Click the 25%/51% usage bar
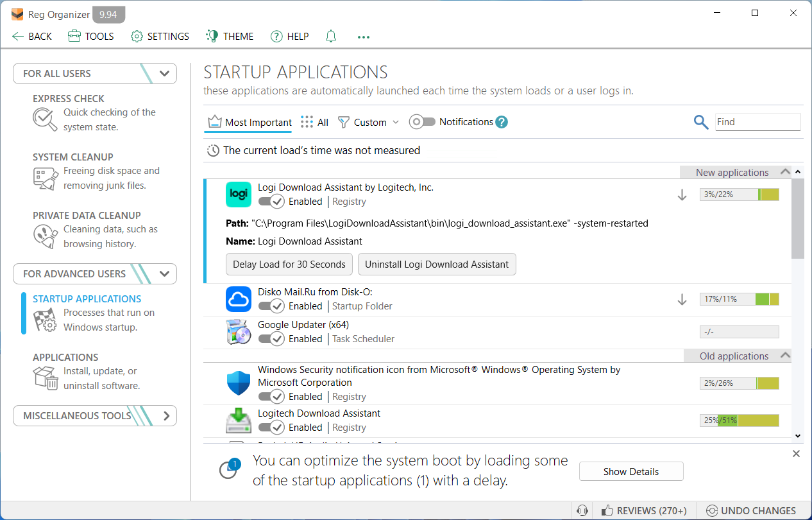Image resolution: width=812 pixels, height=520 pixels. (740, 420)
